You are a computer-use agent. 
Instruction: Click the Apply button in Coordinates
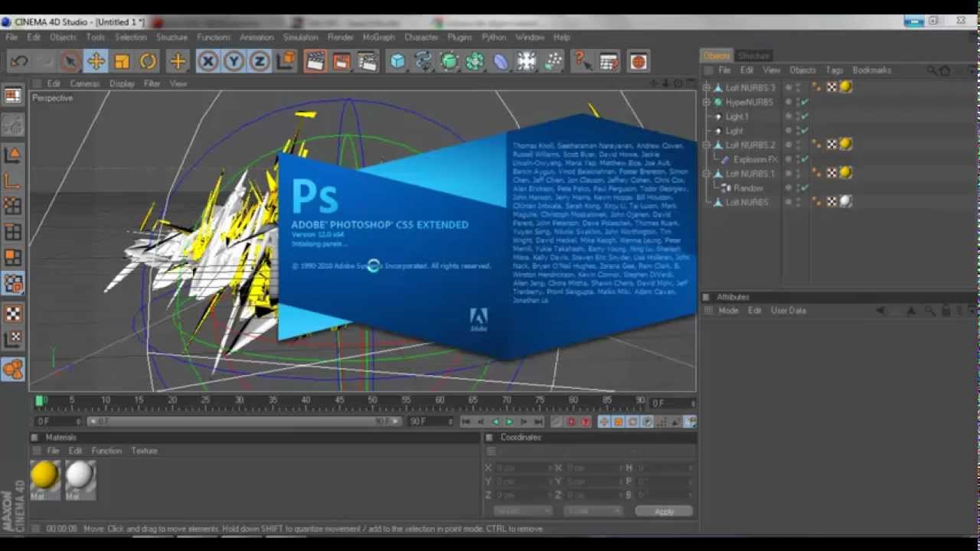pyautogui.click(x=664, y=511)
